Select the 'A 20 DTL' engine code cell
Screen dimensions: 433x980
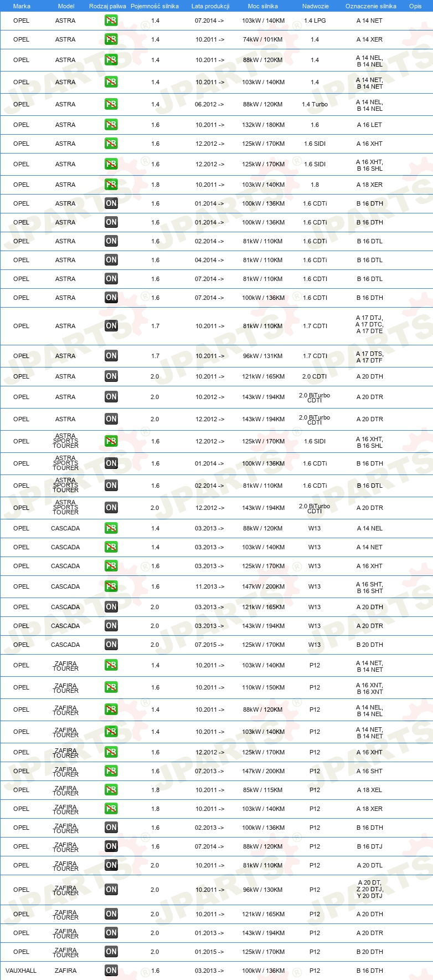[369, 865]
